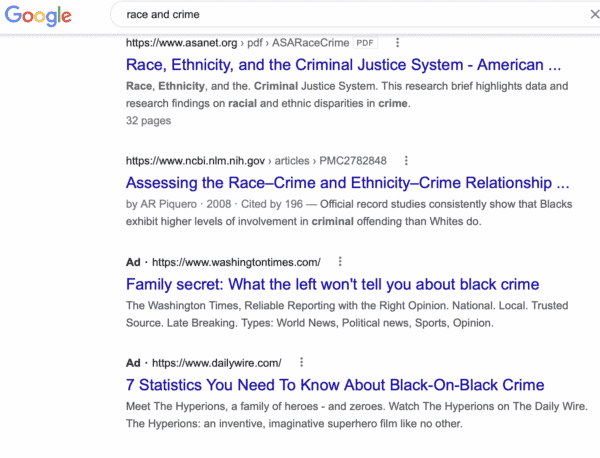Click the 'Ad' label beside washingtontimes.com
Image resolution: width=600 pixels, height=458 pixels.
click(133, 262)
